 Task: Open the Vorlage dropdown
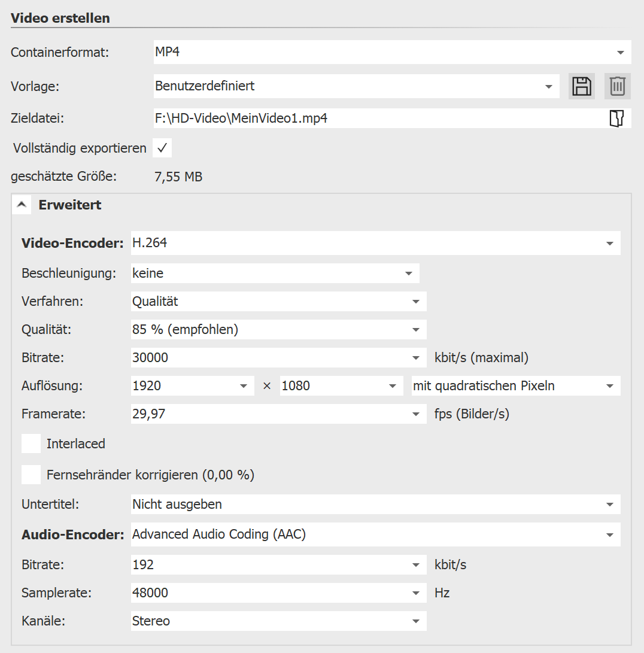[548, 87]
